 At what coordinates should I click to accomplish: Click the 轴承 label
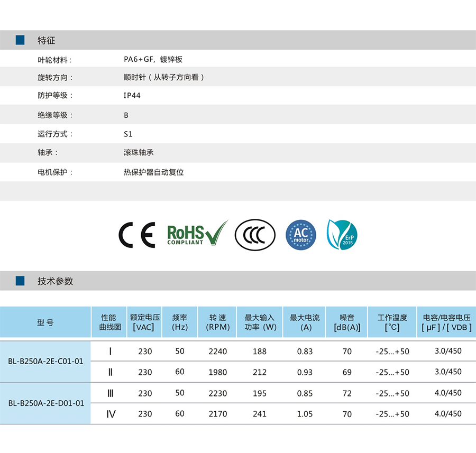click(48, 152)
